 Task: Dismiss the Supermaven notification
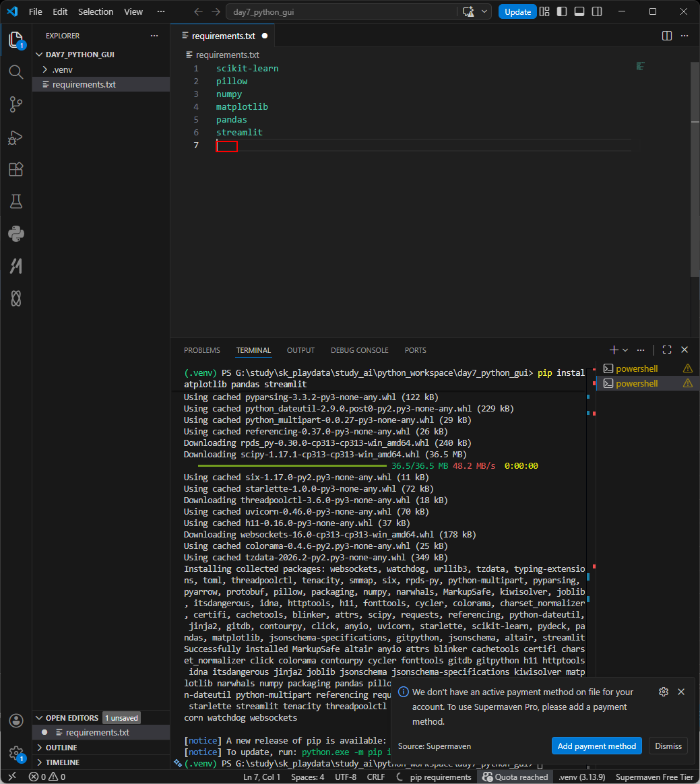[x=668, y=746]
